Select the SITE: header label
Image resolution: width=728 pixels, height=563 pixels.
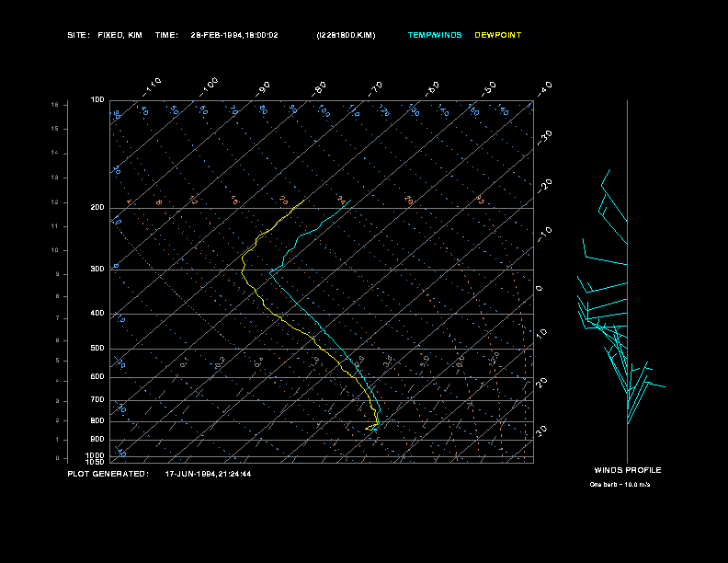point(78,35)
